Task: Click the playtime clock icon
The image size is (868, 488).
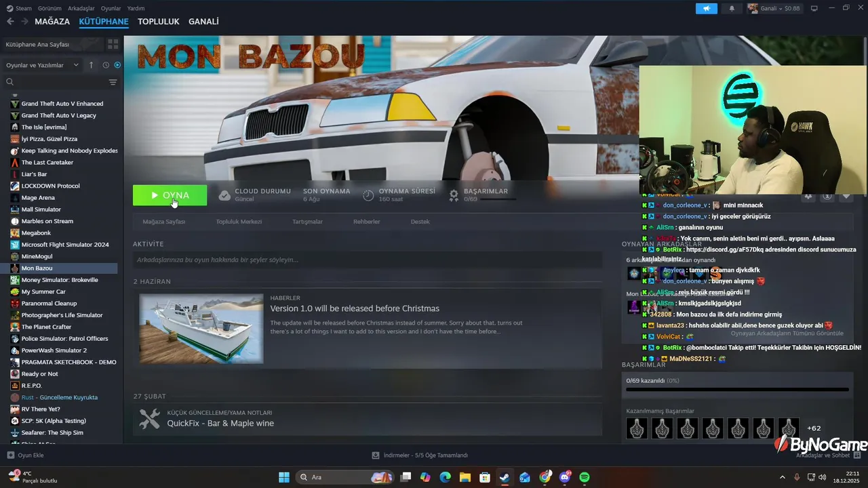Action: (x=368, y=195)
